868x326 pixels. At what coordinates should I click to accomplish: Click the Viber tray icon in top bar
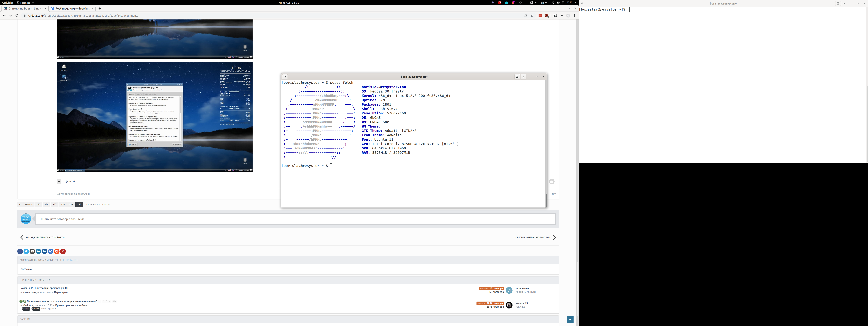pyautogui.click(x=493, y=2)
